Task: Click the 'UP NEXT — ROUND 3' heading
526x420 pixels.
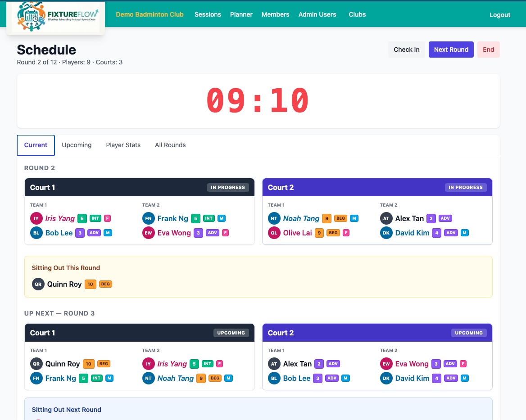Action: tap(59, 313)
